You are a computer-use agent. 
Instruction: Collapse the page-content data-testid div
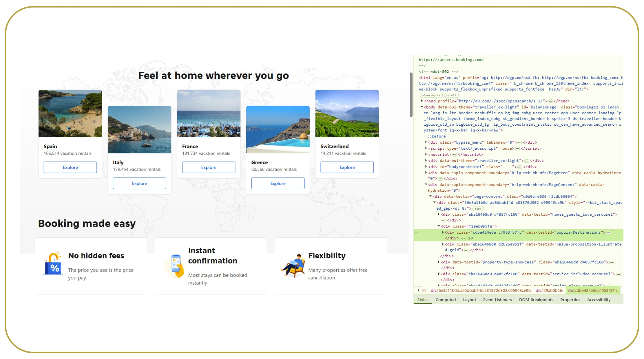tap(430, 196)
